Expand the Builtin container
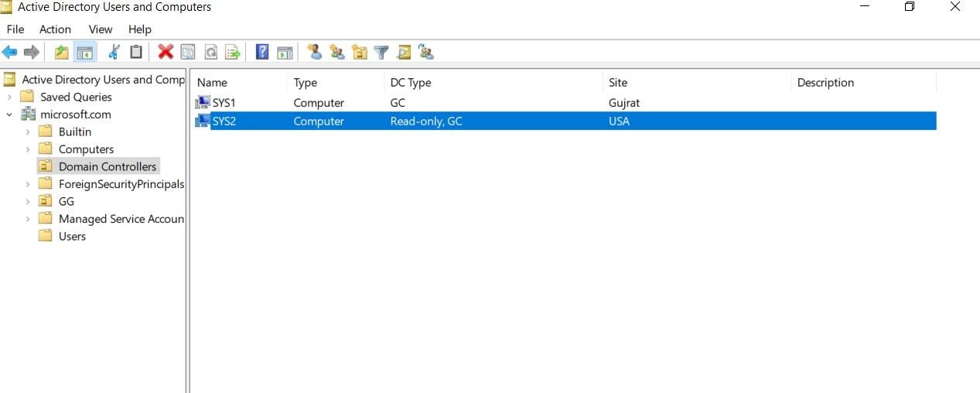Image resolution: width=980 pixels, height=393 pixels. [28, 132]
